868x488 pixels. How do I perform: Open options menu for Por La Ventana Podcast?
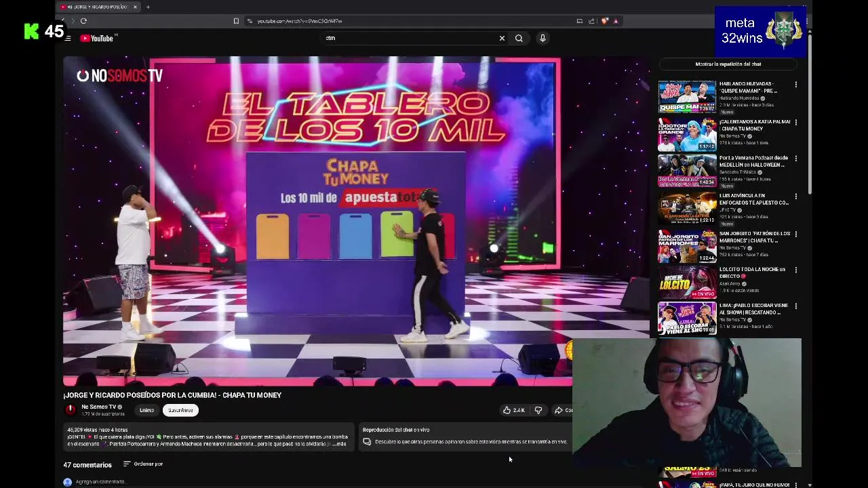(x=796, y=159)
